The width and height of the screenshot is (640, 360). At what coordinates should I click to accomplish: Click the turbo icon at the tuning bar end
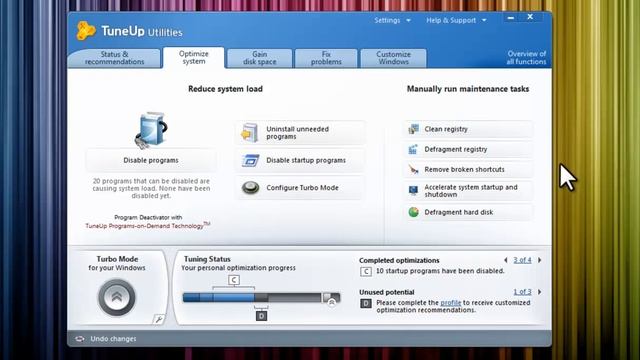[x=331, y=302]
